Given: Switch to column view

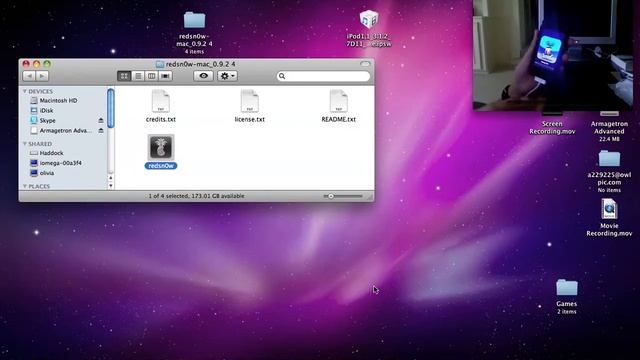Looking at the screenshot, I should [151, 76].
